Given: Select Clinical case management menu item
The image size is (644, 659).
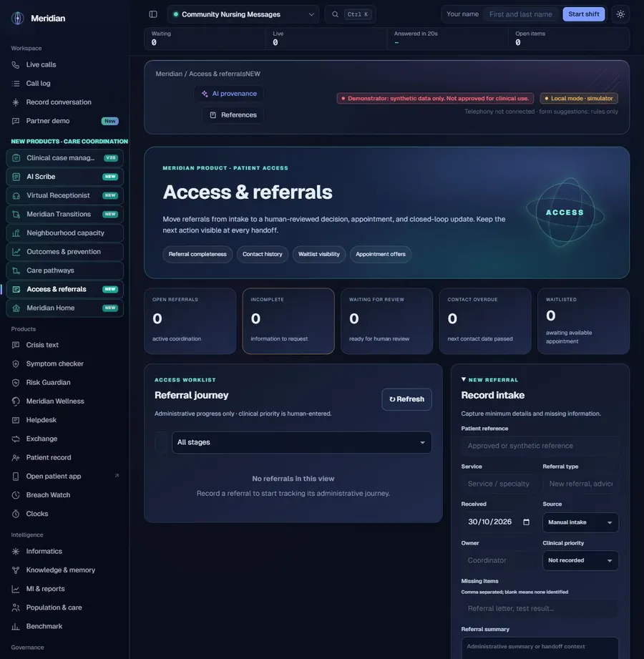Looking at the screenshot, I should click(x=64, y=158).
